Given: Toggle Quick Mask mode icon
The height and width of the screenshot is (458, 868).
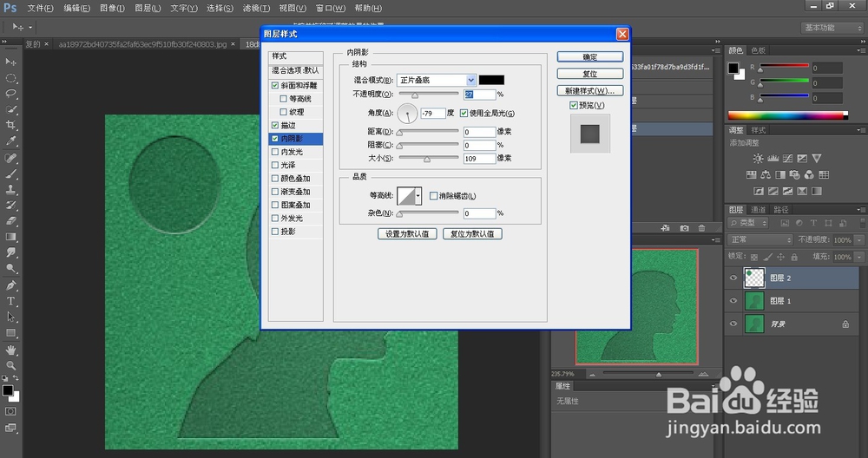Looking at the screenshot, I should tap(10, 411).
